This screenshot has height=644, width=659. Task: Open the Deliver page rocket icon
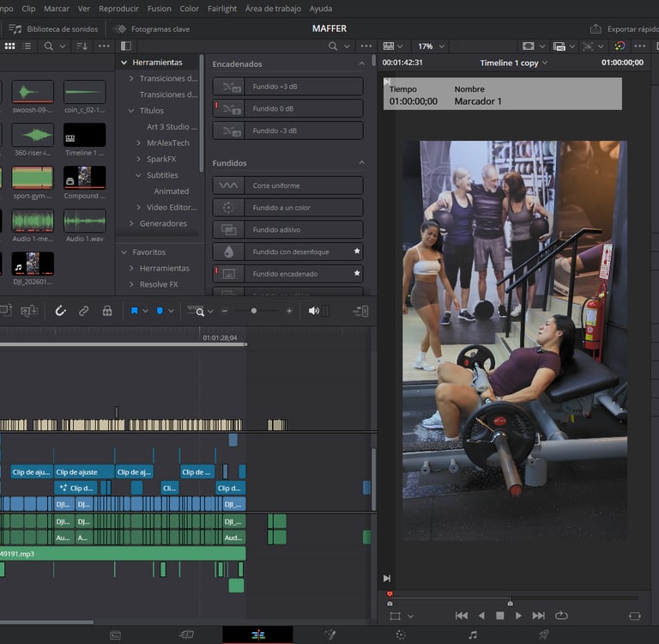click(543, 635)
